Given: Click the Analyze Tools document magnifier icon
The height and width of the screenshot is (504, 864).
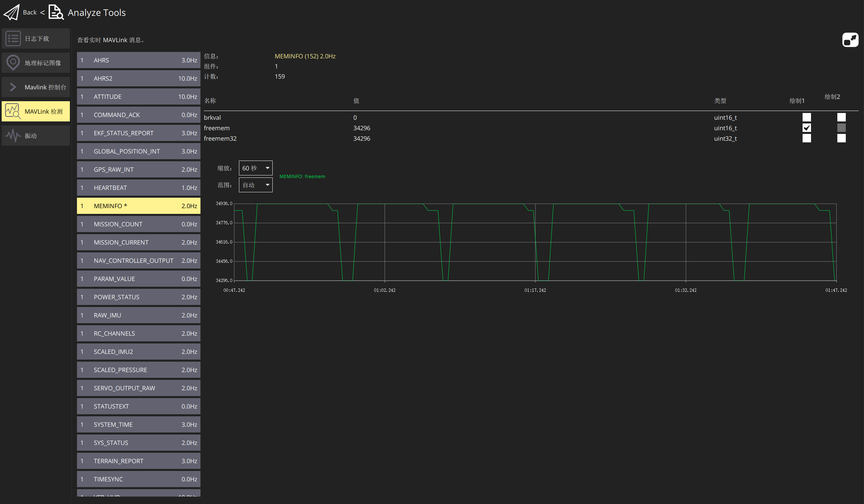Looking at the screenshot, I should pos(56,12).
